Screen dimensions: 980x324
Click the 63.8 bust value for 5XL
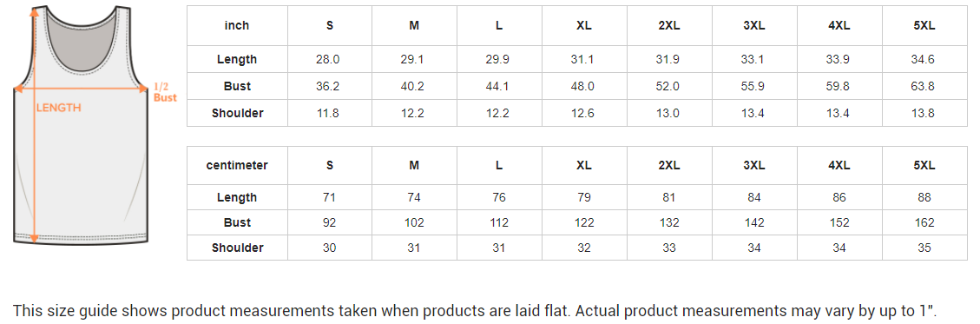pyautogui.click(x=923, y=86)
